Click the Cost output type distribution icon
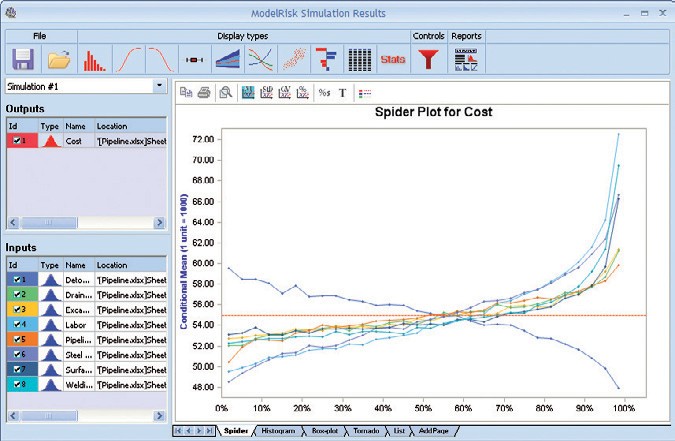 pos(50,141)
